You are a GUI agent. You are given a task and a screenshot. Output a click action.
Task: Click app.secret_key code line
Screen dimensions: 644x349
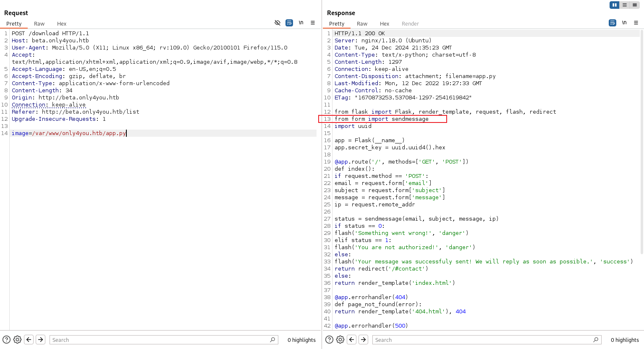(x=390, y=147)
